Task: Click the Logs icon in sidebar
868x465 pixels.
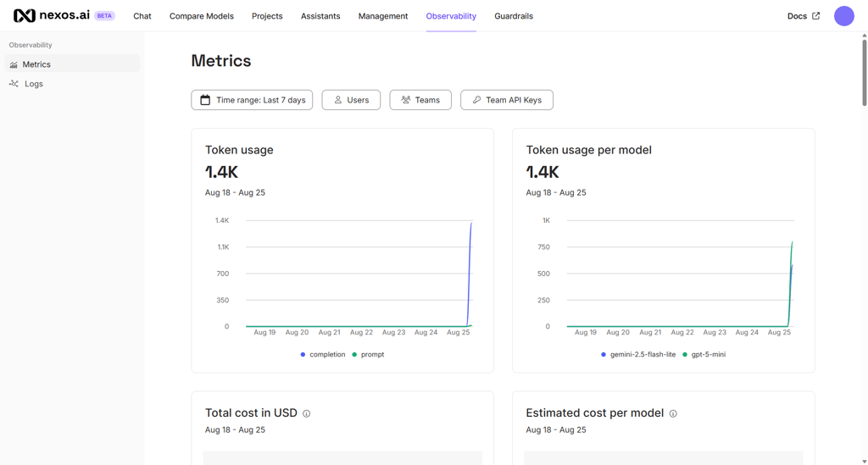Action: point(14,84)
